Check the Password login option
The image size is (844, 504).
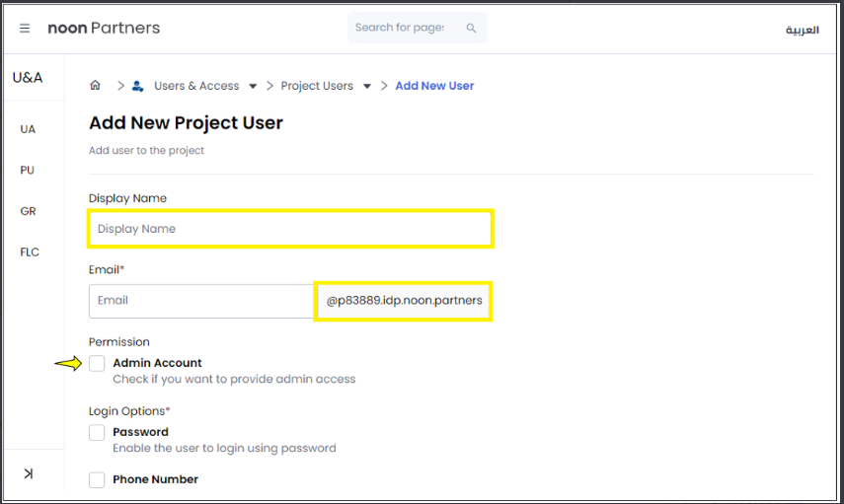point(97,433)
